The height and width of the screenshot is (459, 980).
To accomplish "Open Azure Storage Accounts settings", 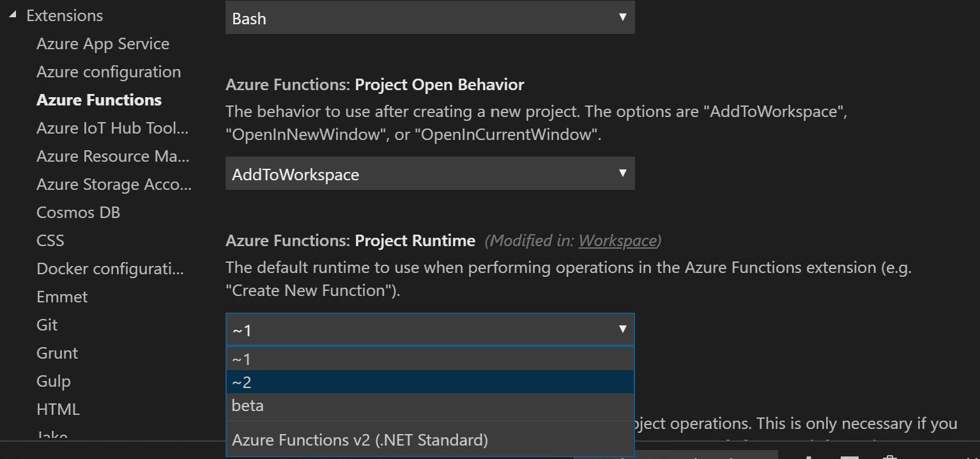I will [114, 184].
